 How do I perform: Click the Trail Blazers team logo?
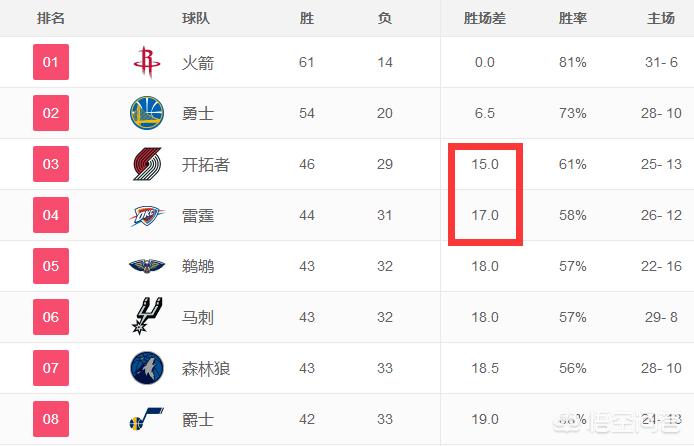click(x=146, y=165)
